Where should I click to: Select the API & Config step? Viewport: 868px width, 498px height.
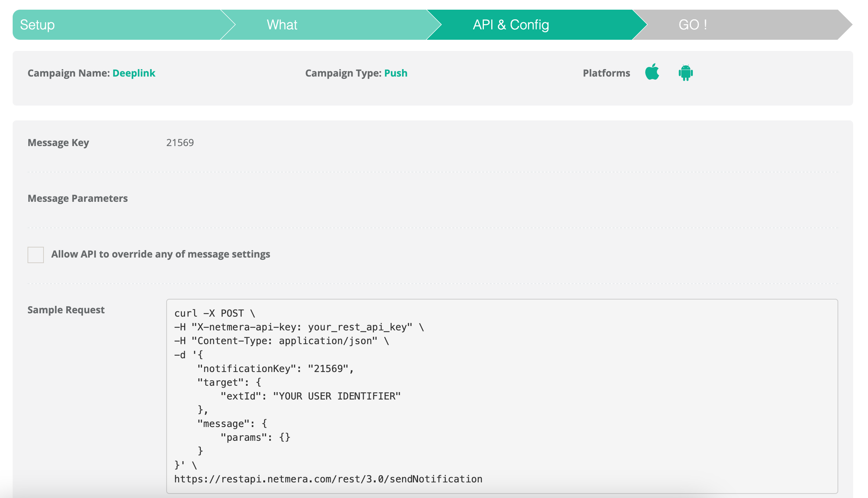[511, 25]
